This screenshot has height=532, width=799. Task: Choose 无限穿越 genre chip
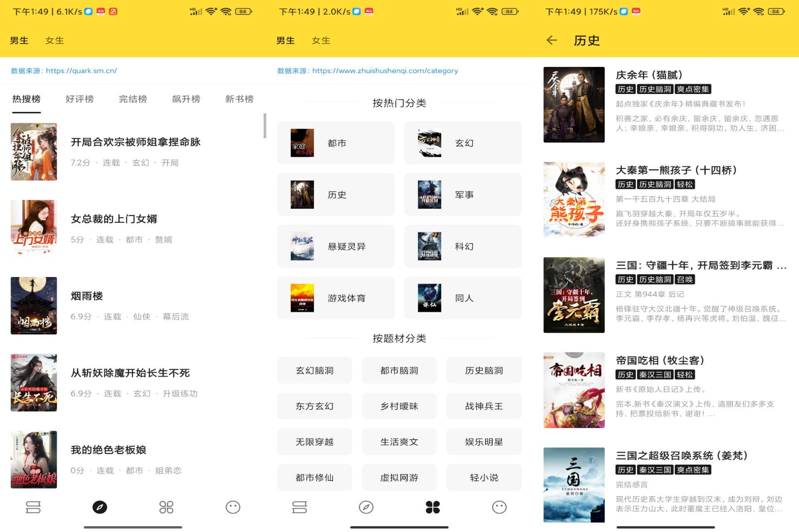pos(315,442)
